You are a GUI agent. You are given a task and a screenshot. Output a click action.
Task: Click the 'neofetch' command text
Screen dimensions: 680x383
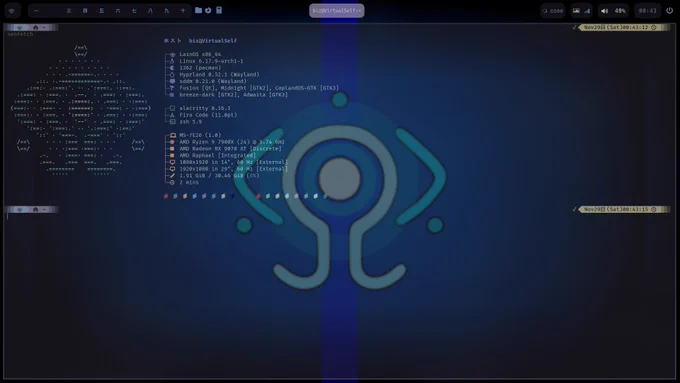pyautogui.click(x=20, y=34)
